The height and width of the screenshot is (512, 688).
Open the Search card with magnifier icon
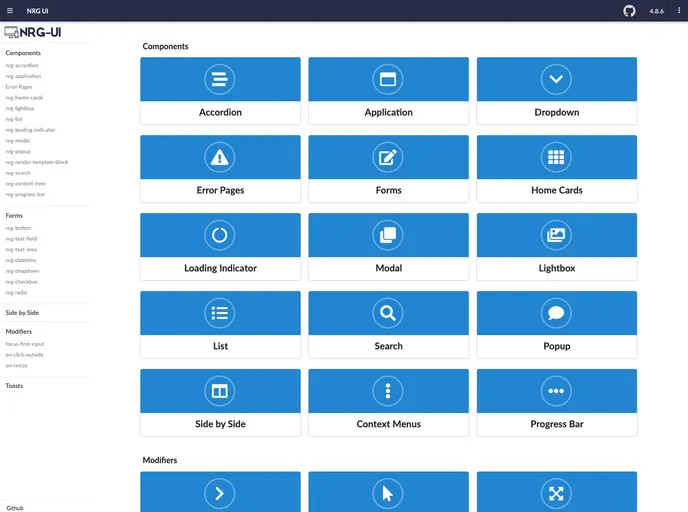(388, 325)
